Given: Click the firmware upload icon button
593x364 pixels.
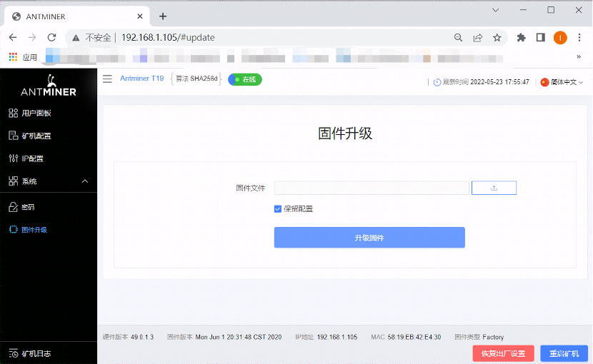Looking at the screenshot, I should pos(494,188).
